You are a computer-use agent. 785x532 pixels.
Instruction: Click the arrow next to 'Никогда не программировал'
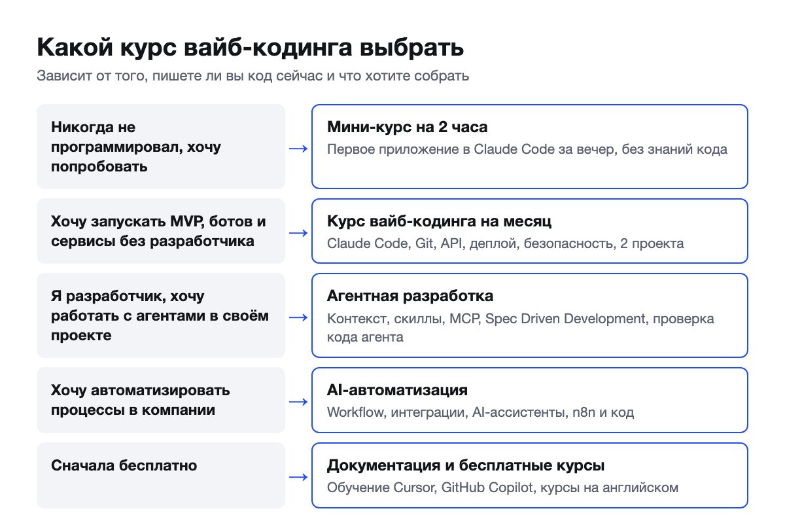(x=298, y=149)
